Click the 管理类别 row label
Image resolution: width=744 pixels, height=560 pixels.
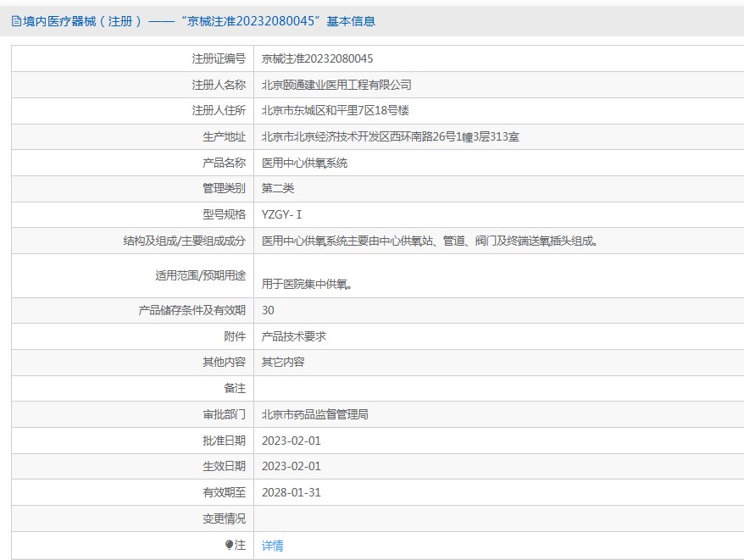224,188
